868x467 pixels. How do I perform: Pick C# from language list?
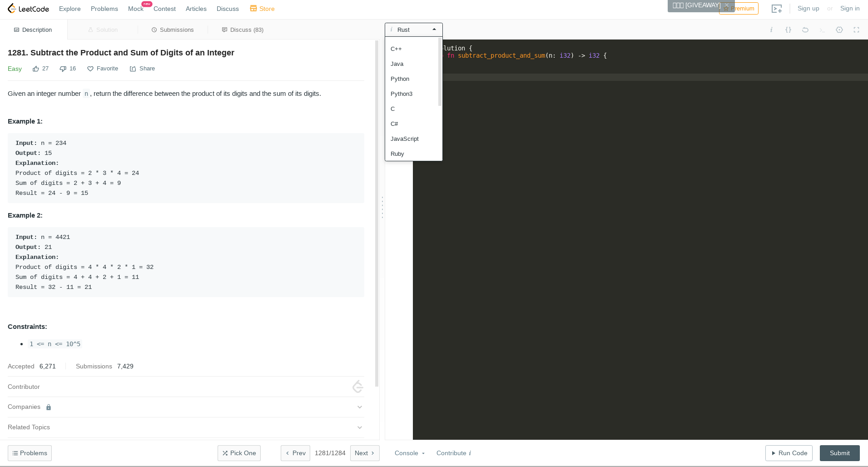tap(412, 124)
